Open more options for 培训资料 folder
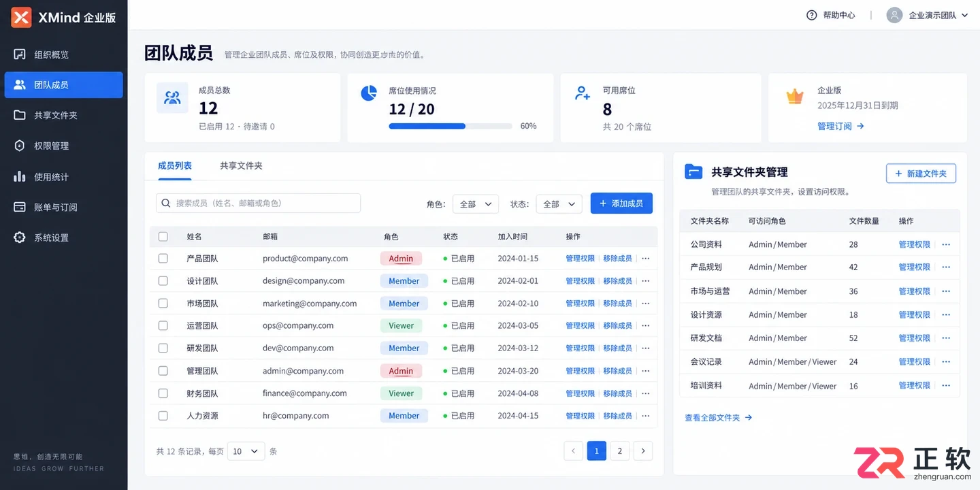 point(946,385)
